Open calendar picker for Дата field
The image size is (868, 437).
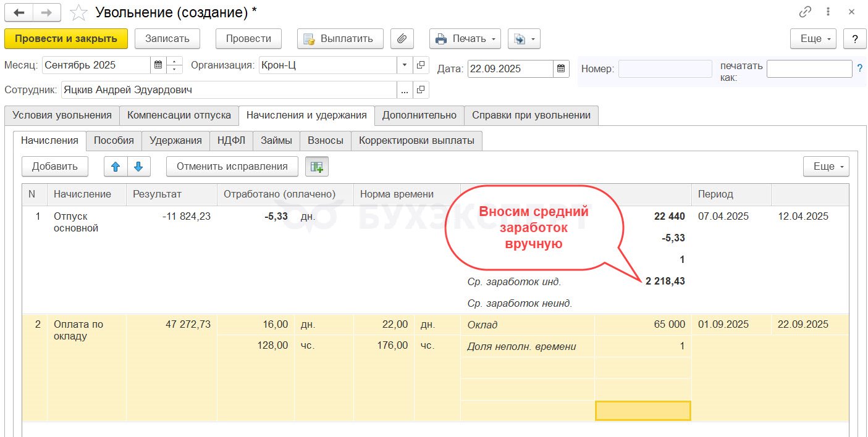[561, 69]
